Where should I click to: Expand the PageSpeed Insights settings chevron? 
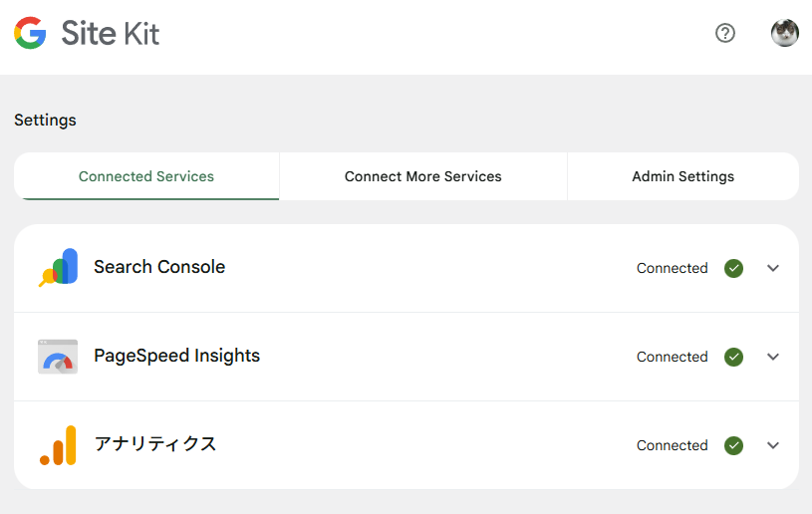[773, 357]
